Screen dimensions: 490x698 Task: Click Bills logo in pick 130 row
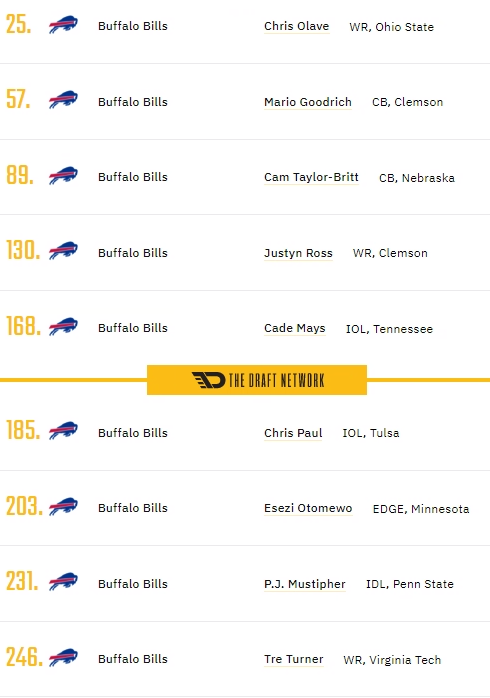(x=63, y=251)
